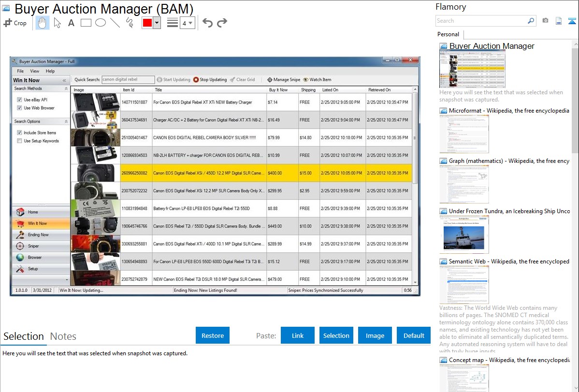579x392 pixels.
Task: Toggle the Use eBay API checkbox
Action: 19,100
